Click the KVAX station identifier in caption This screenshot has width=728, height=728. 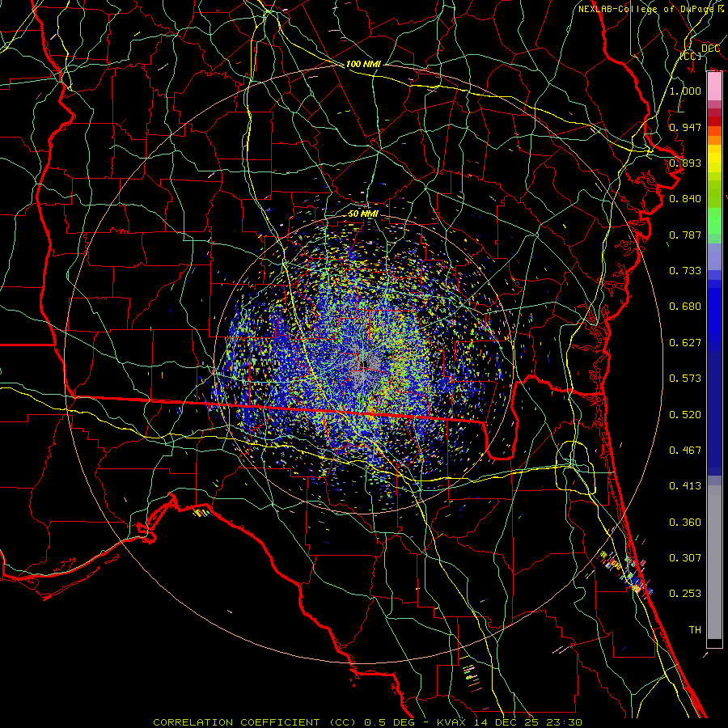coord(450,722)
